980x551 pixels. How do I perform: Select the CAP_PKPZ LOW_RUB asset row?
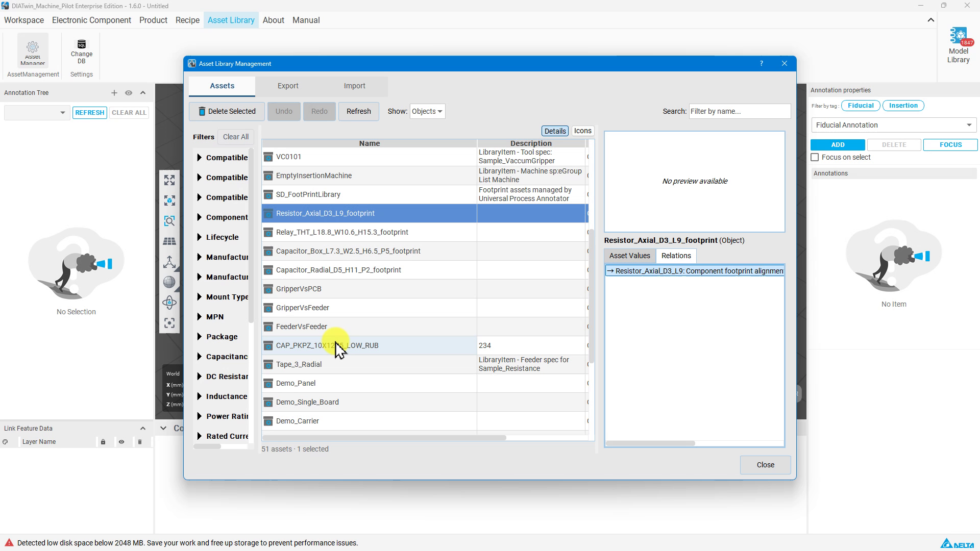(425, 345)
